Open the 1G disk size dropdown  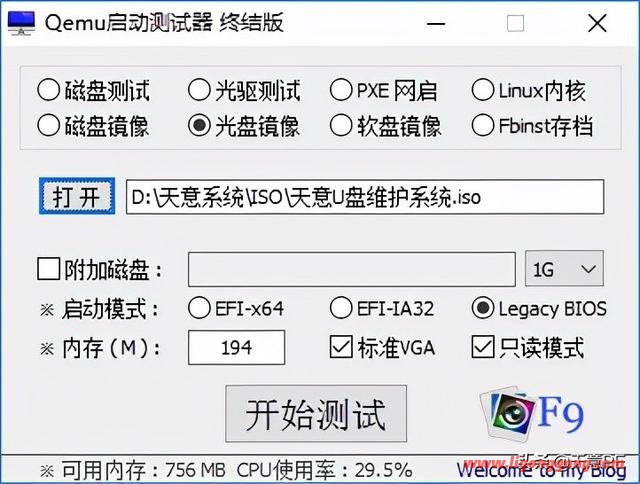click(564, 269)
